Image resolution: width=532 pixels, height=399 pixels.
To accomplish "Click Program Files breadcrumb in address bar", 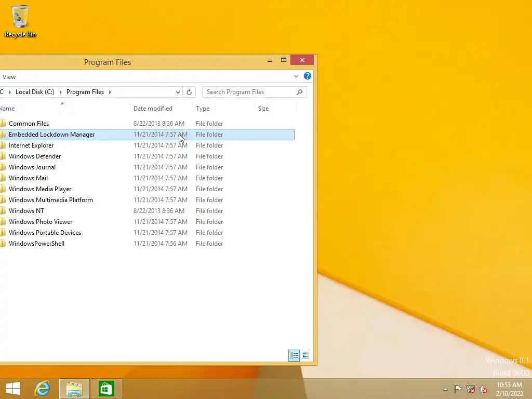I will [x=85, y=92].
